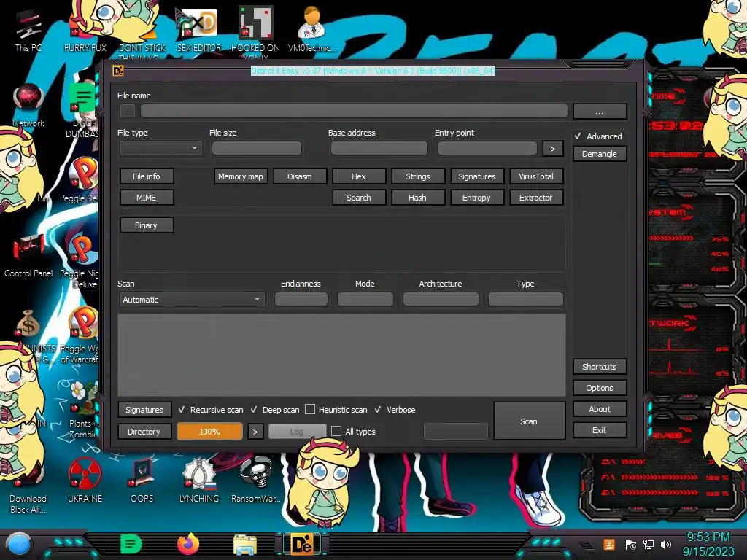Toggle the Deep scan checkbox

[254, 410]
